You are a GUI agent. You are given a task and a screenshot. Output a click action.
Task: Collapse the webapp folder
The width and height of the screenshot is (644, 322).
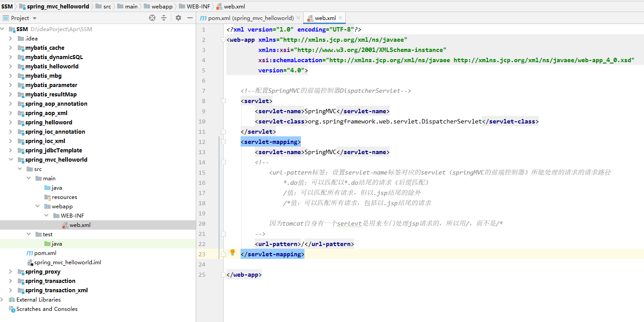tap(37, 207)
